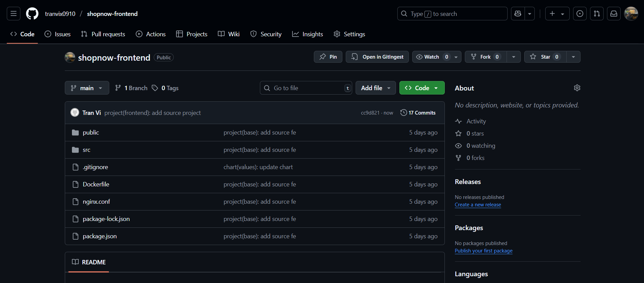Open the Actions tab
Viewport: 644px width, 283px height.
point(151,34)
